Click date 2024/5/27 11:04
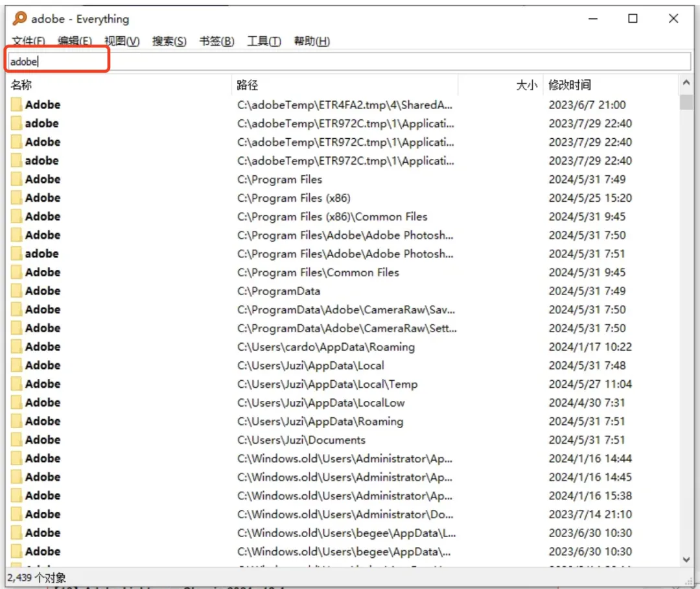Screen dimensions: 700x589 click(590, 384)
